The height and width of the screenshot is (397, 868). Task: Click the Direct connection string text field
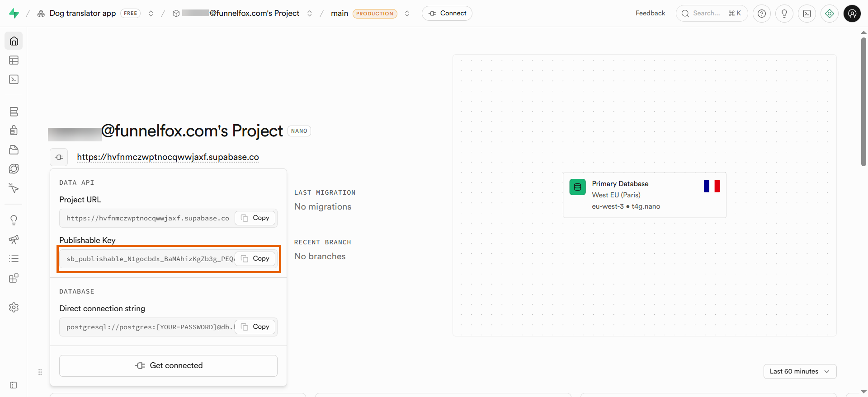click(x=168, y=327)
